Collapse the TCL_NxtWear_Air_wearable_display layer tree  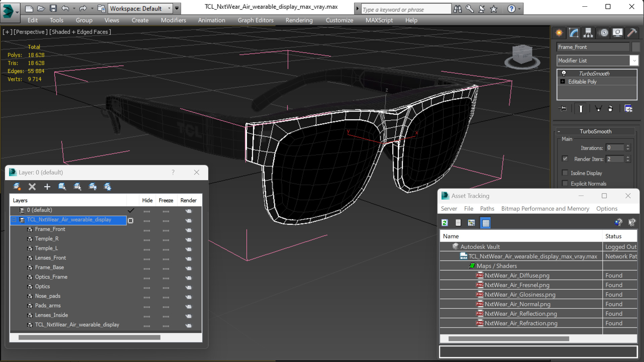click(14, 220)
